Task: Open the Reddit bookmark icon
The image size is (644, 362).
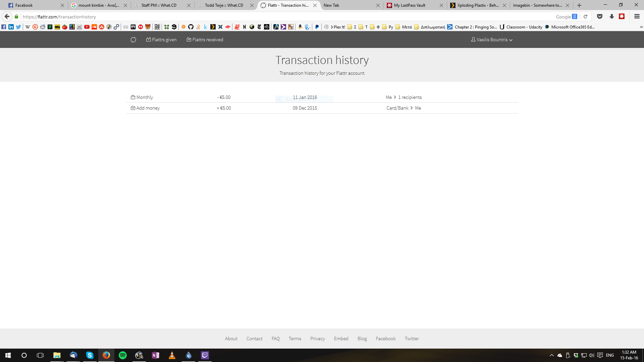Action: click(43, 27)
